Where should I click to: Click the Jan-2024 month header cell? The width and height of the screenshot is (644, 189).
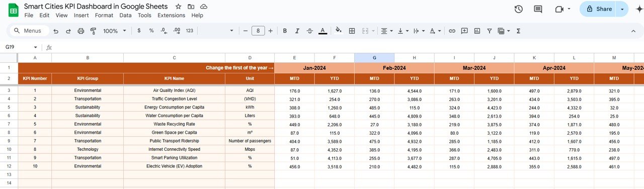314,68
